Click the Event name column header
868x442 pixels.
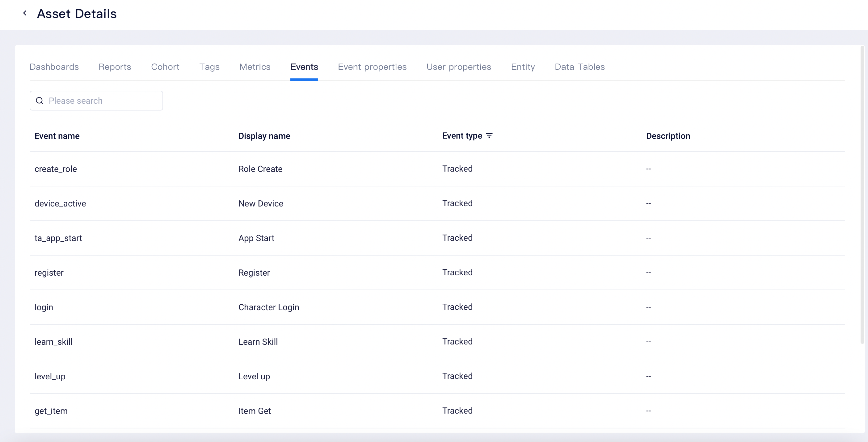57,136
